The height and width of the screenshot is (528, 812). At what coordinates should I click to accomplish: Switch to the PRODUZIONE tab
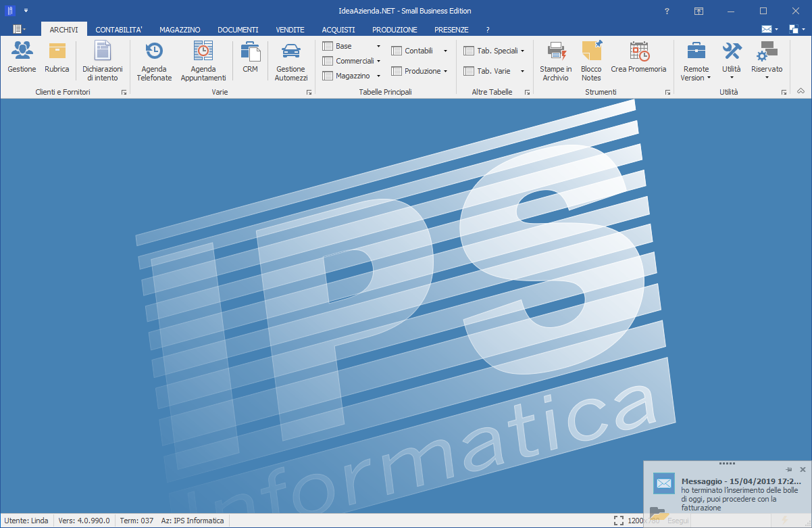coord(395,30)
